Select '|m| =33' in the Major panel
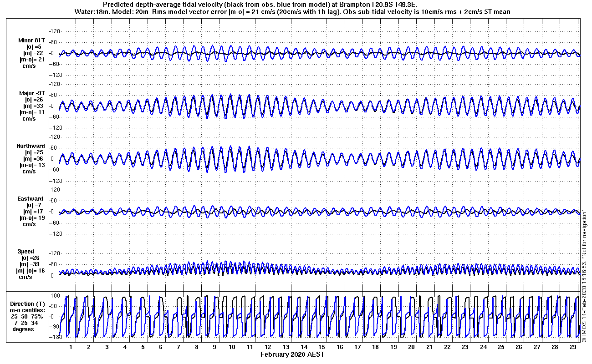Viewport: 592px width, 364px height. pos(33,106)
